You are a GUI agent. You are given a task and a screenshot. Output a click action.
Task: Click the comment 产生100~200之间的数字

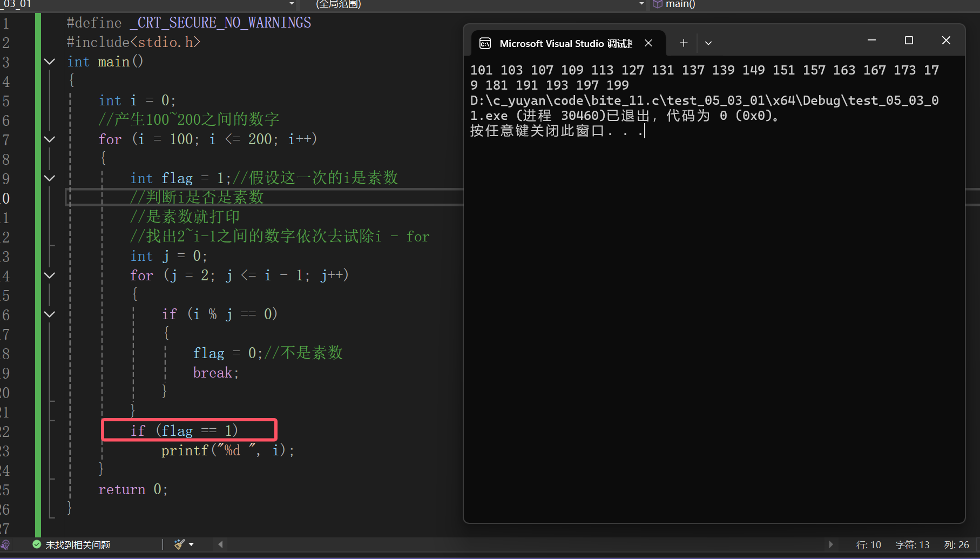189,119
